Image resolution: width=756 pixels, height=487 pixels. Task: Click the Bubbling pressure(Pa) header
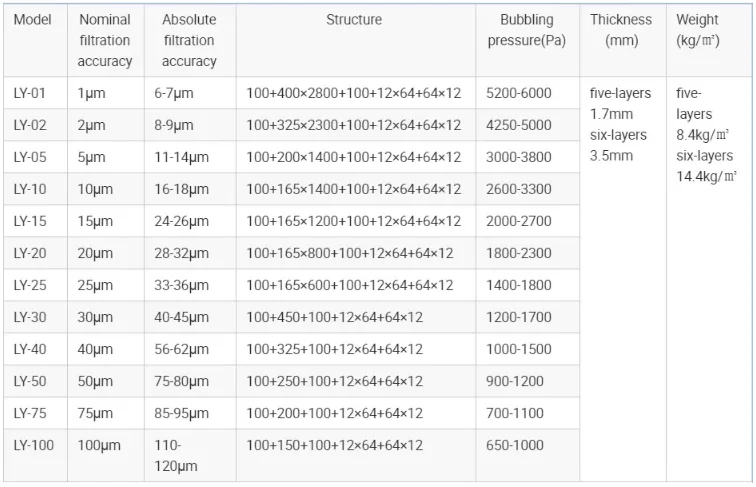point(526,30)
